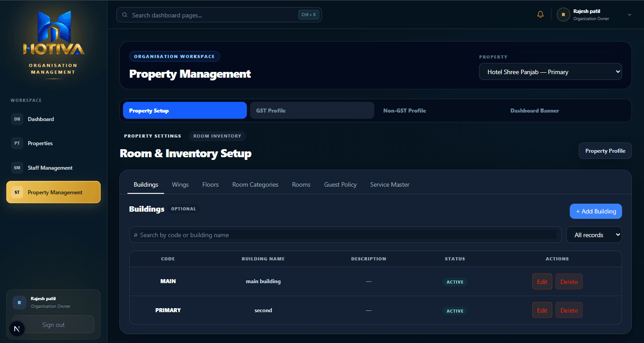The image size is (644, 343).
Task: Switch to the Rooms tab
Action: tap(301, 184)
